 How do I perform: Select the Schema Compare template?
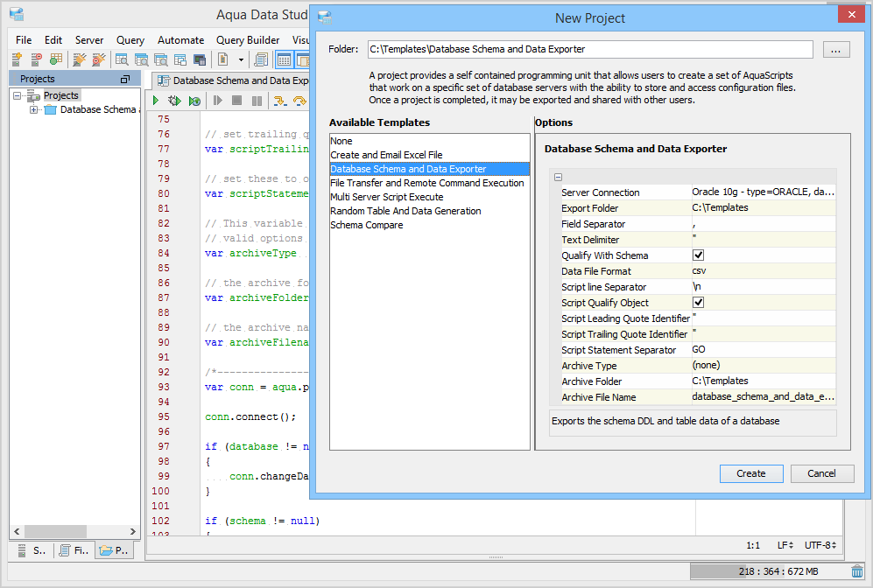366,225
